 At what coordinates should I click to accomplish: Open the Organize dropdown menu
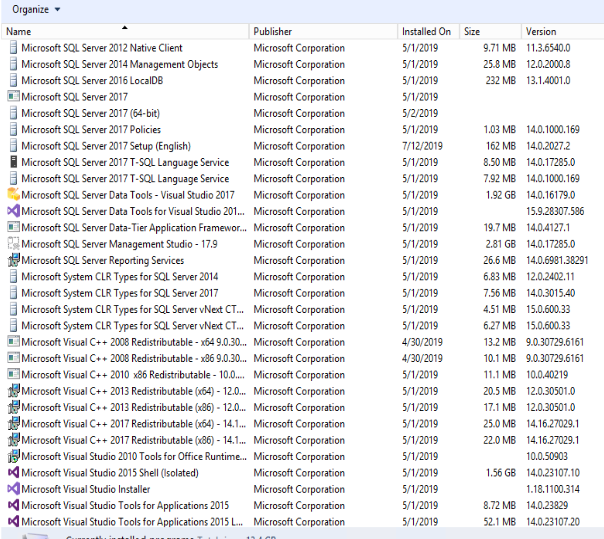36,9
